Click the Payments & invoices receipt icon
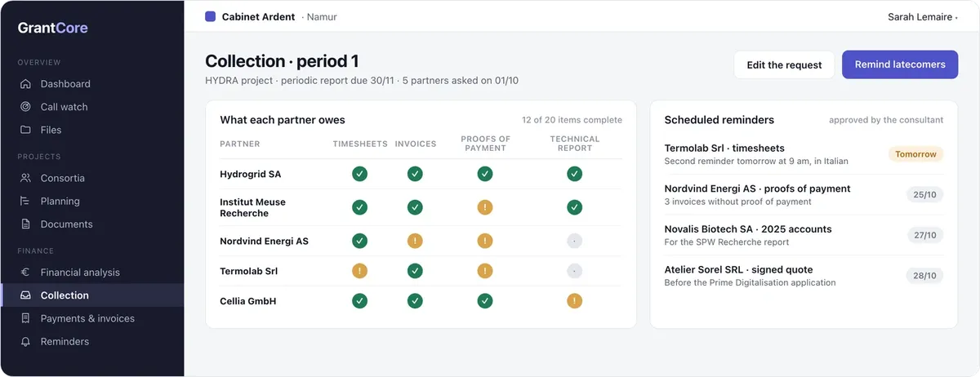Screen dimensions: 980x377 tap(25, 318)
